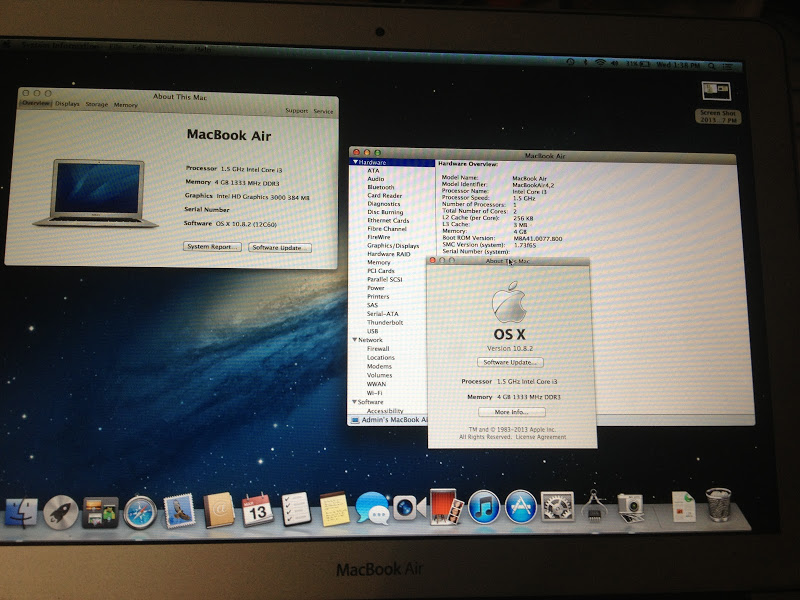Open Support in About This Mac
The image size is (800, 600).
296,110
